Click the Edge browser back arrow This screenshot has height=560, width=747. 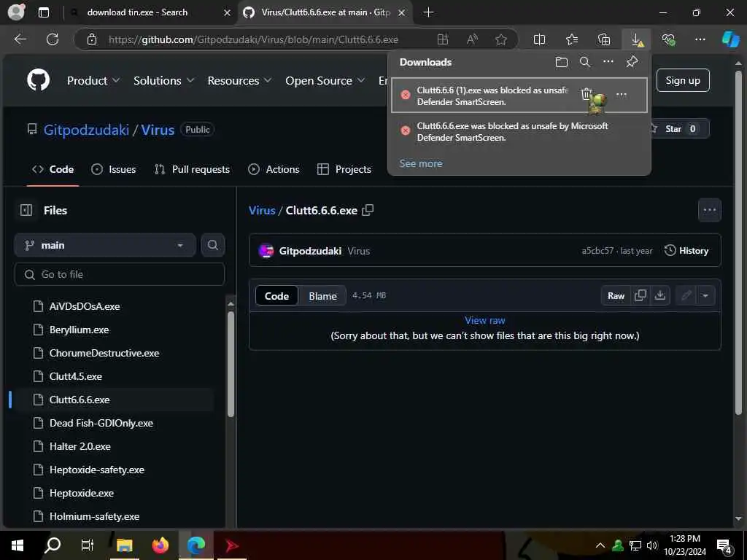coord(20,39)
